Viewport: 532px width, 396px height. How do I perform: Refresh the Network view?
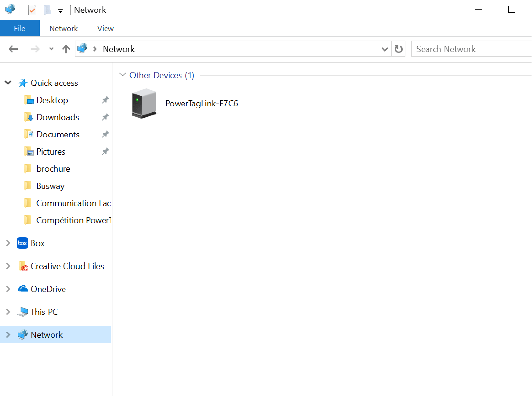pyautogui.click(x=399, y=49)
